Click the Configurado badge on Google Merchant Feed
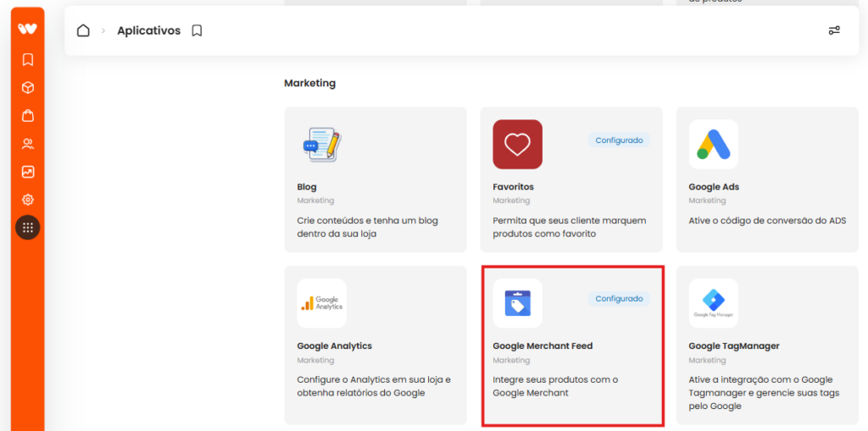The image size is (868, 431). [619, 299]
